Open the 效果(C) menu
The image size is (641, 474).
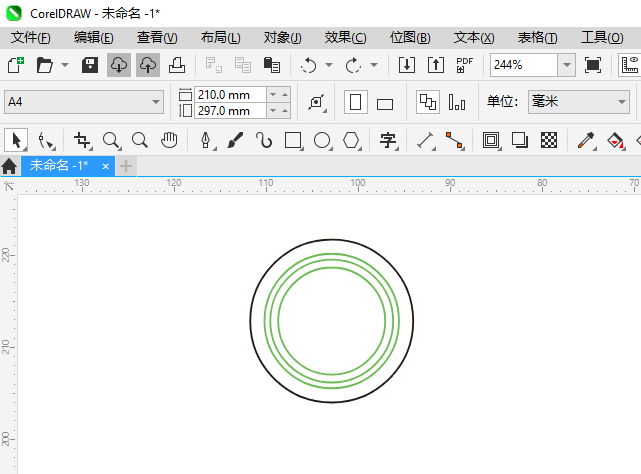pyautogui.click(x=345, y=38)
